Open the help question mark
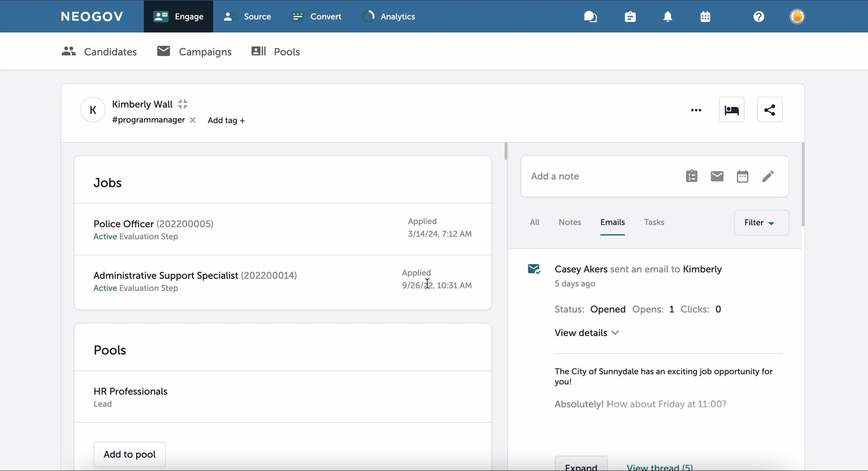This screenshot has width=868, height=471. [759, 17]
